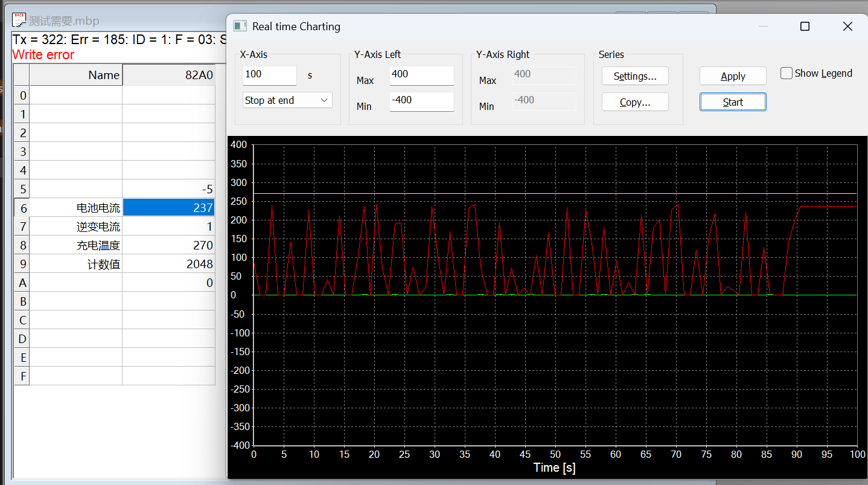
Task: Open the Stop at end dropdown
Action: 287,101
